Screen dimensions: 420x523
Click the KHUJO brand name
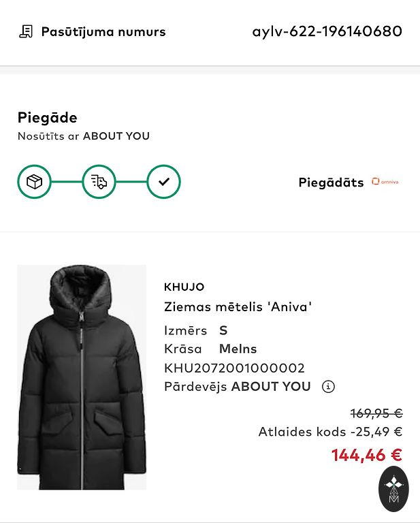point(184,287)
